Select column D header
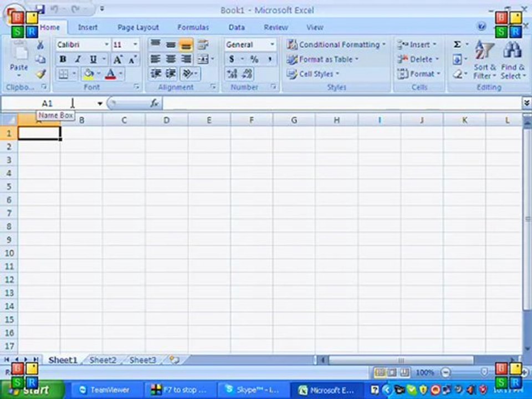 [167, 120]
